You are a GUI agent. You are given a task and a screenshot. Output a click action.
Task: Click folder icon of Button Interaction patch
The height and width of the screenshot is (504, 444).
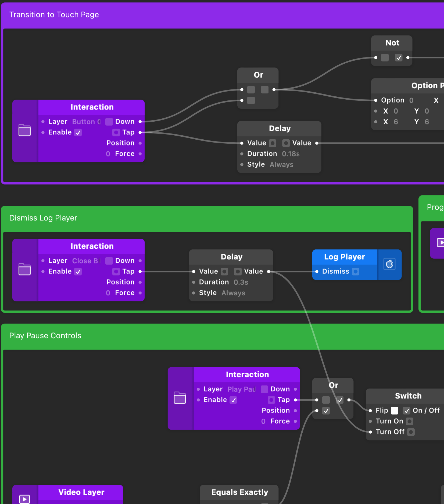coord(24,130)
